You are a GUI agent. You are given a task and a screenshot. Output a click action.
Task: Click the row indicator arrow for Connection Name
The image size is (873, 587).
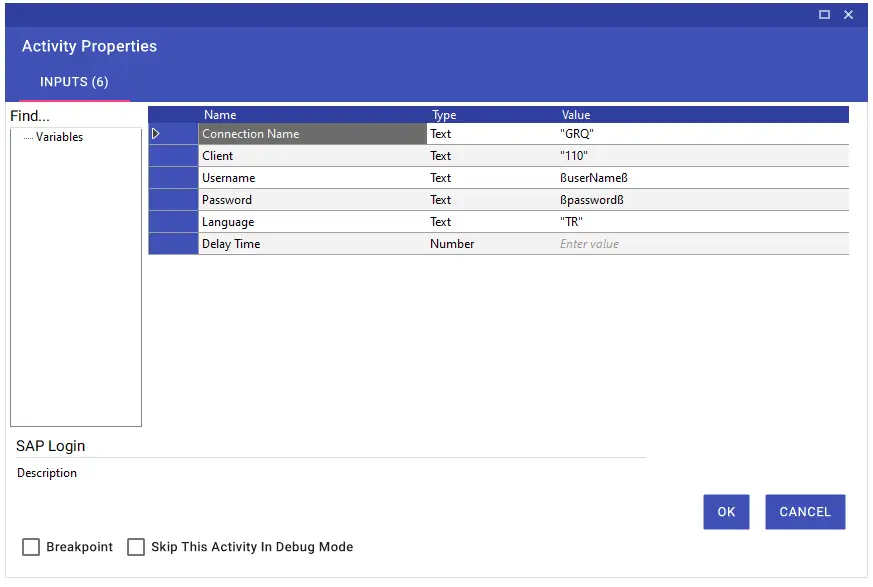155,134
